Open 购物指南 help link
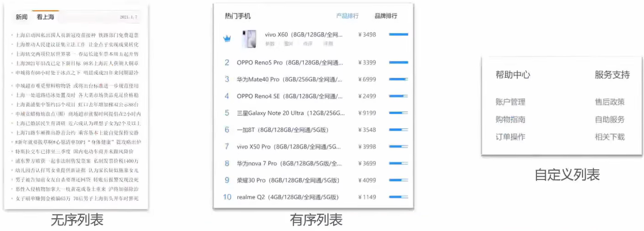Viewport: 644px width, 231px height. coord(510,120)
